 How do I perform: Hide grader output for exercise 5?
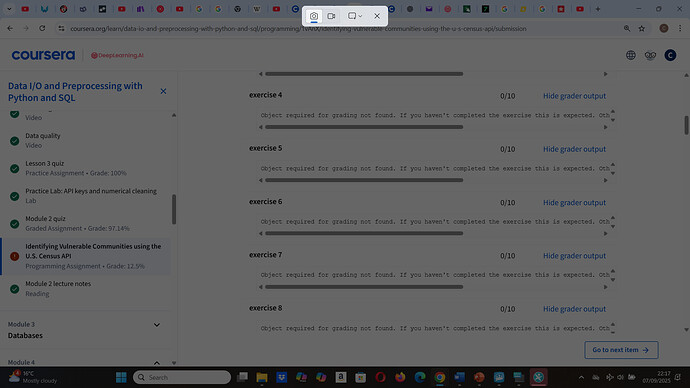pos(574,149)
